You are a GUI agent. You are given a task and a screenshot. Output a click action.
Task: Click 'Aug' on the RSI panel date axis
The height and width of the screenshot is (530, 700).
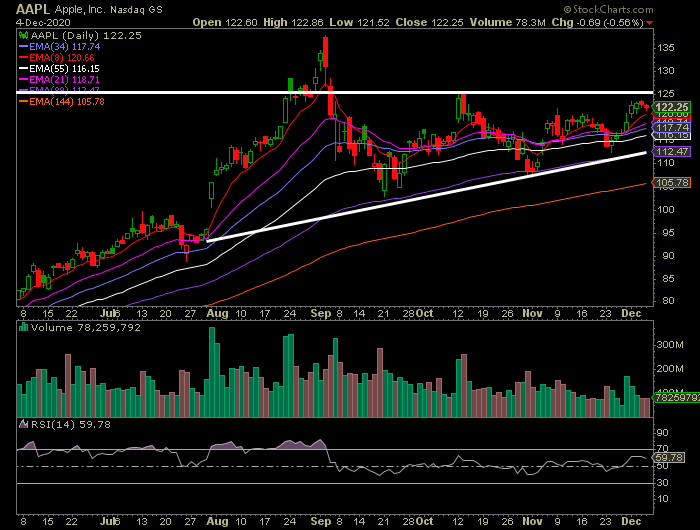click(x=217, y=521)
